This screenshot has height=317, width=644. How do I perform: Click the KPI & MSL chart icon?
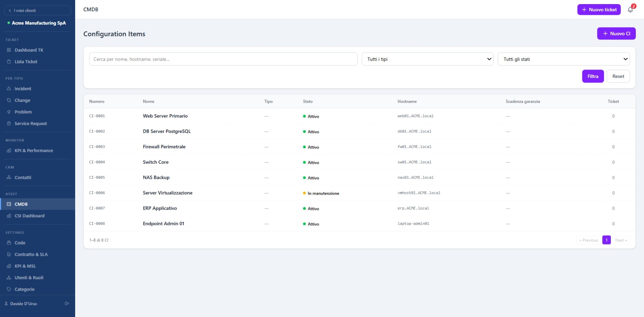(x=9, y=266)
